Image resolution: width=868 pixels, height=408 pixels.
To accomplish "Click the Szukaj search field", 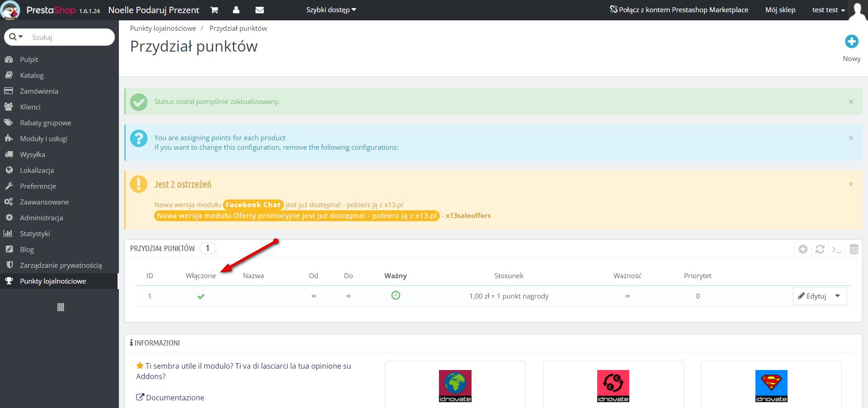I will 70,37.
